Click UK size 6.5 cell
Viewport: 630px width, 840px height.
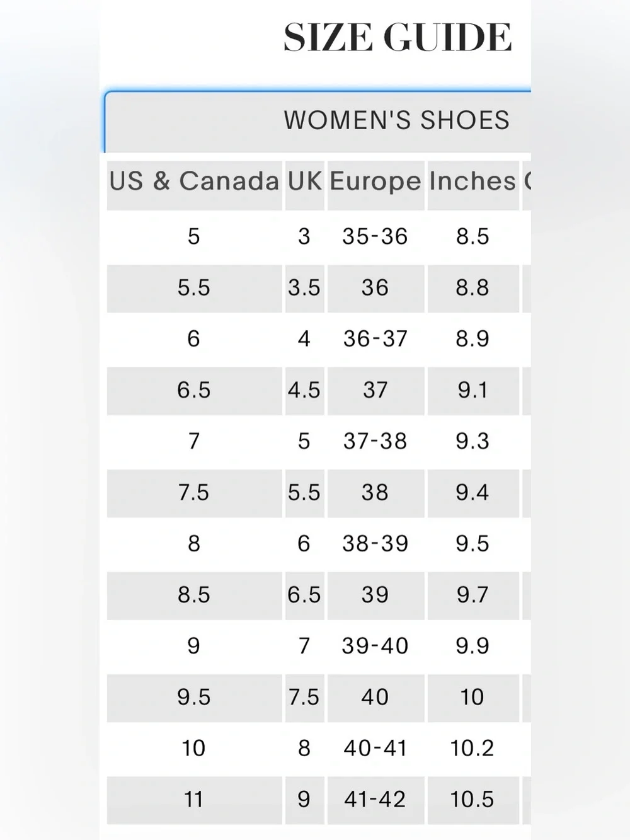pyautogui.click(x=305, y=595)
